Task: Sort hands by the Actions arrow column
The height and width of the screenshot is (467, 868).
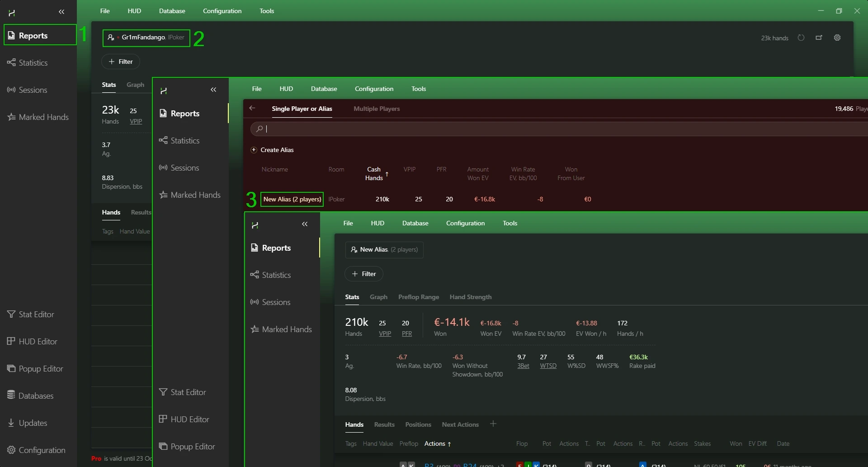Action: pyautogui.click(x=437, y=444)
